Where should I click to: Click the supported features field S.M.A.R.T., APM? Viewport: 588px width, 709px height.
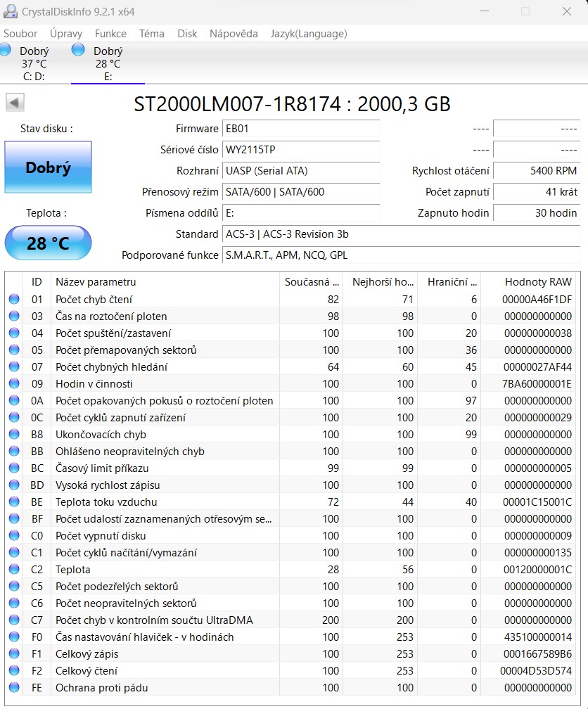[x=401, y=255]
